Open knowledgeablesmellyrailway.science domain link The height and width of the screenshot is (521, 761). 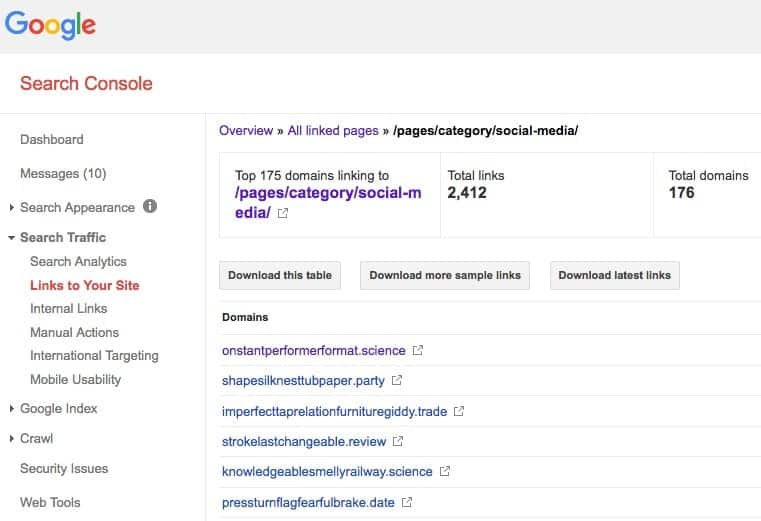[x=327, y=471]
